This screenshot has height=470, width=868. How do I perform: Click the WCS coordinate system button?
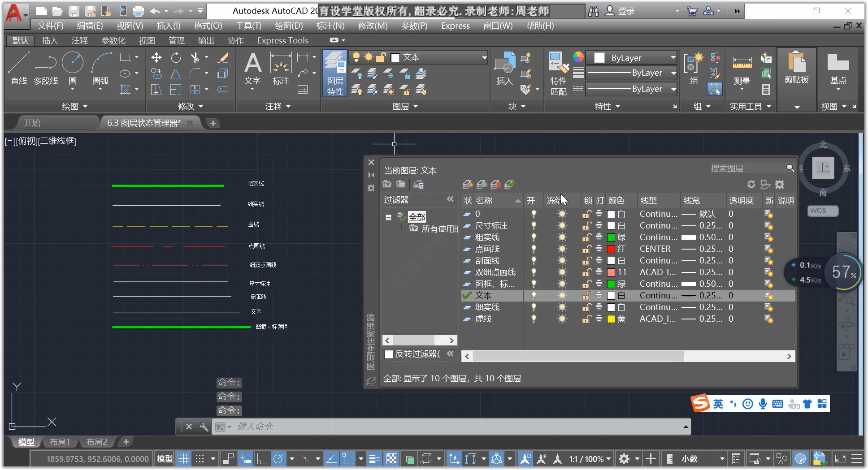[823, 211]
